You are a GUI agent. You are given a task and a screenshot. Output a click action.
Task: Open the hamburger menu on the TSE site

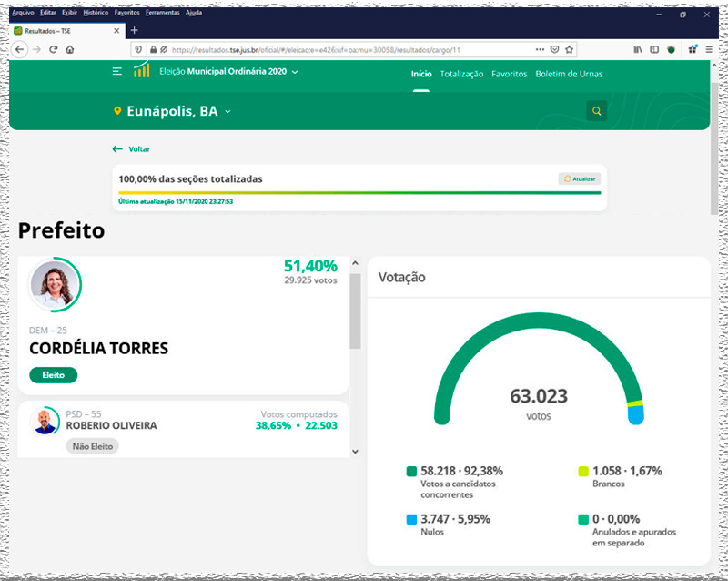point(117,72)
